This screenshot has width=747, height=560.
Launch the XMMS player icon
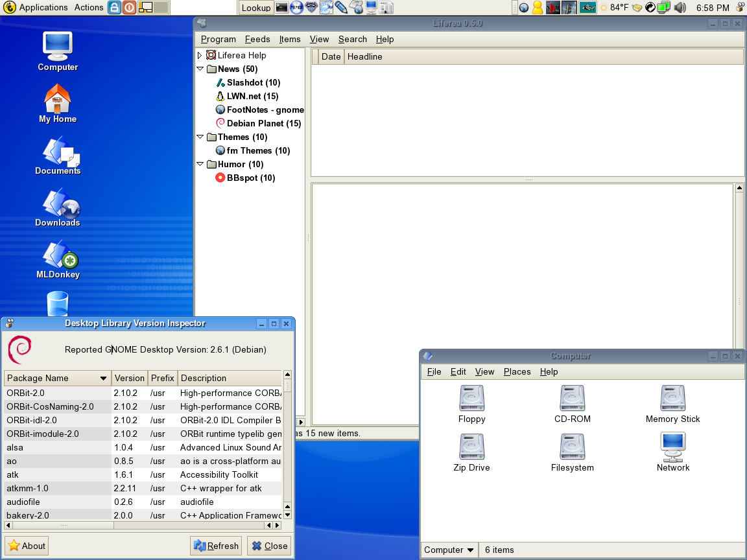click(297, 7)
